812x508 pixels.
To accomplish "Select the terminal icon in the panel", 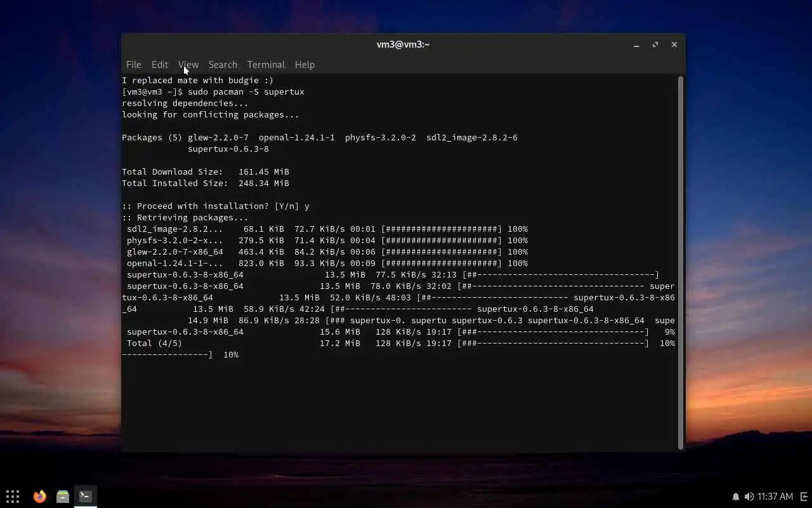I will [x=85, y=496].
